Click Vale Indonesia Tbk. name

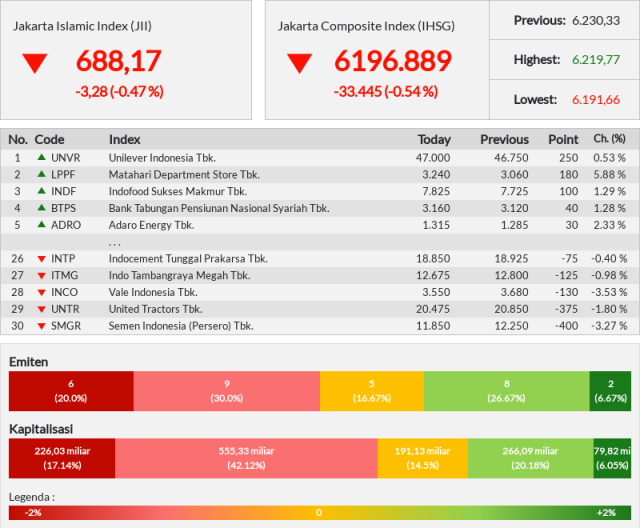point(153,292)
